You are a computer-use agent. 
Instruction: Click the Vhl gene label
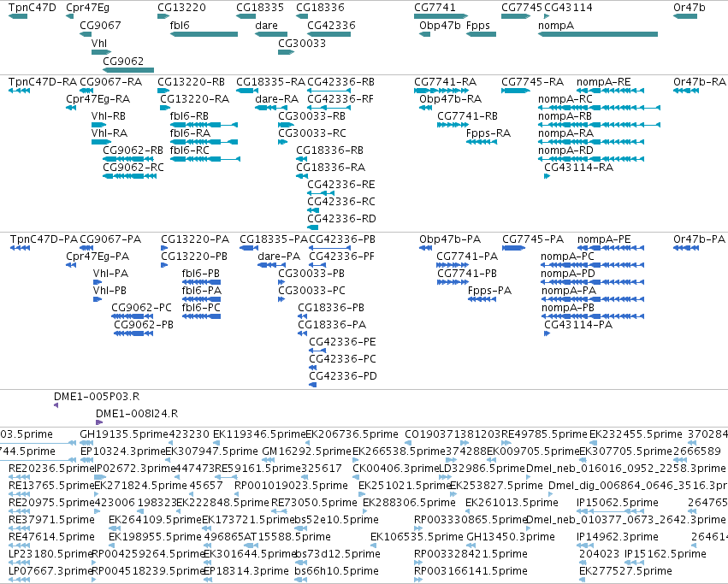click(99, 43)
